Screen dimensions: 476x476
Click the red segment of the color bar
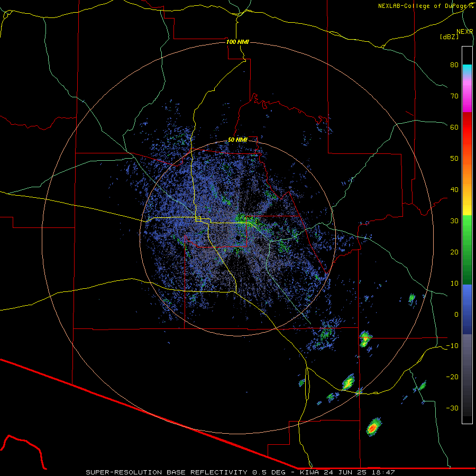(x=467, y=127)
